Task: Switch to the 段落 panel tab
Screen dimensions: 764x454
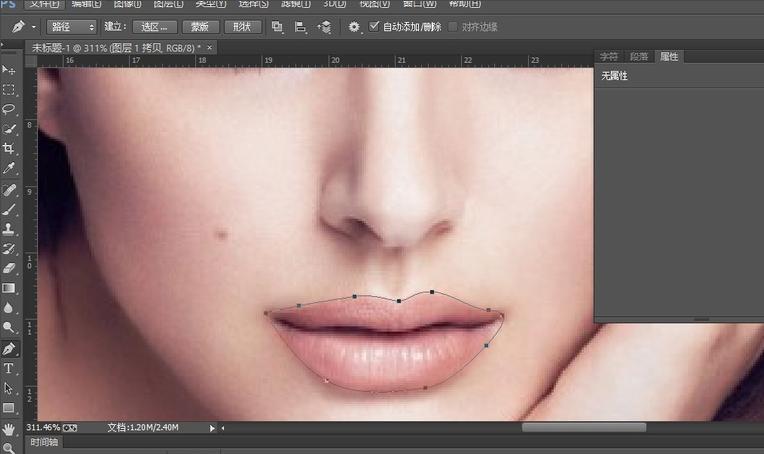Action: point(639,56)
